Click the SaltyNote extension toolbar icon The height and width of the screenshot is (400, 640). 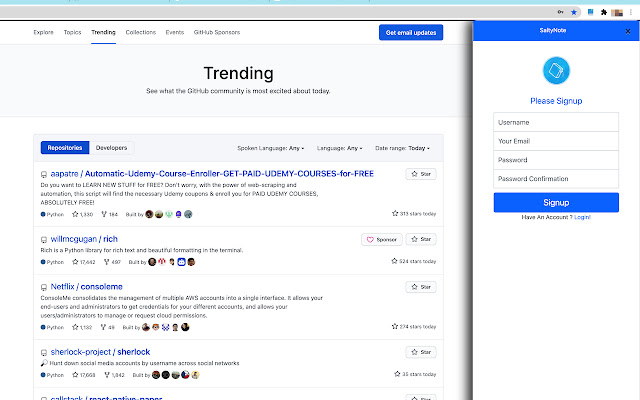(x=589, y=12)
